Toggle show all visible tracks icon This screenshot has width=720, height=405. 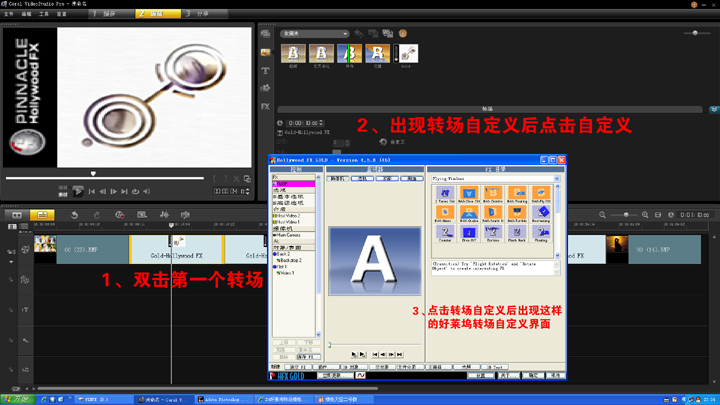click(x=12, y=226)
